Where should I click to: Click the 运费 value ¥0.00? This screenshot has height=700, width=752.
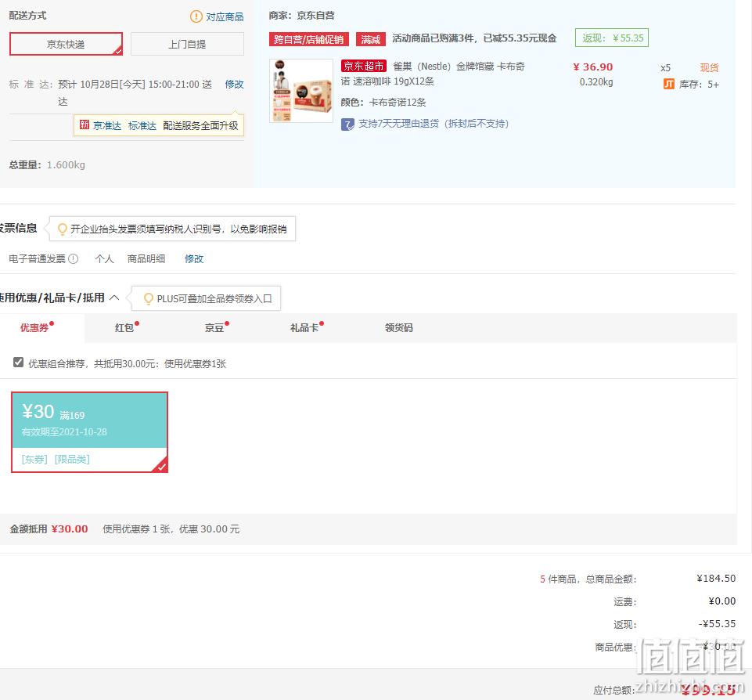722,601
